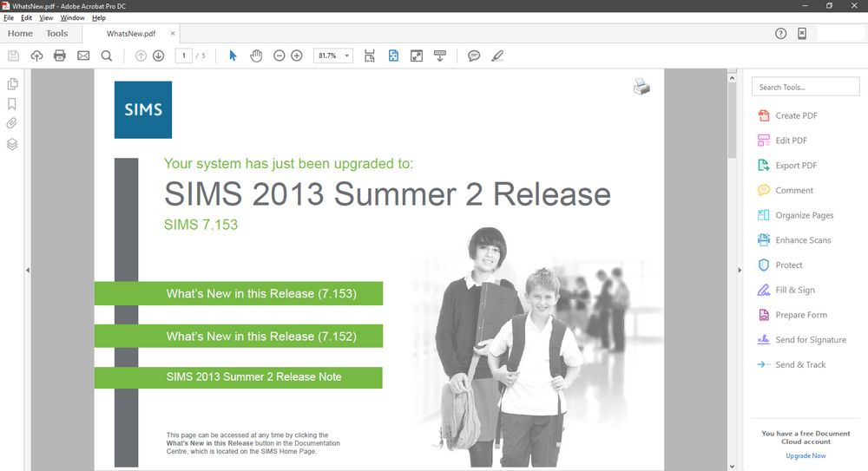The image size is (868, 471).
Task: Go to next page arrow
Action: pos(158,56)
